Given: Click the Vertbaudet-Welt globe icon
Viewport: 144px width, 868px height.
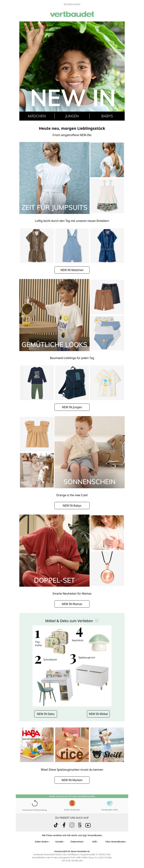Looking at the screenshot, I should 109,803.
